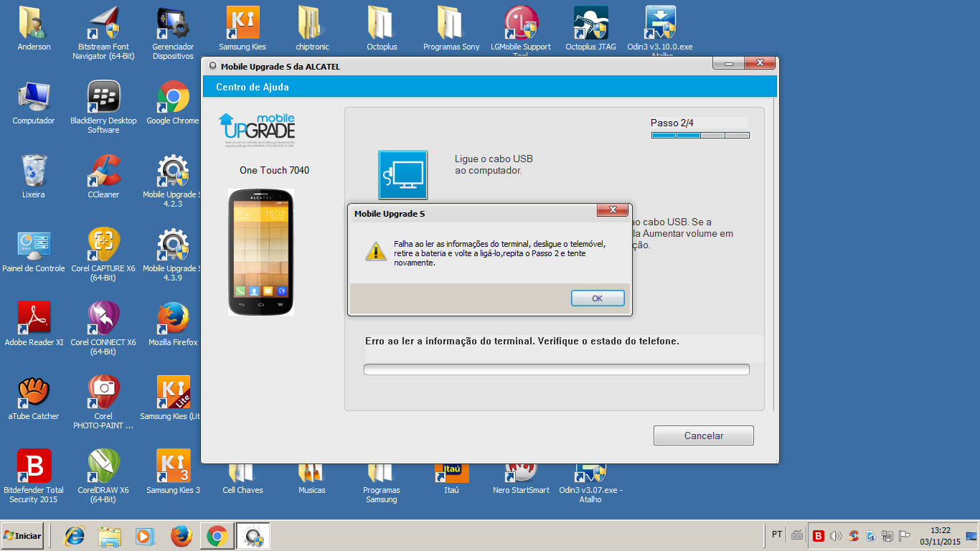Select Bitdefender Total Security 2015 icon

coord(34,476)
